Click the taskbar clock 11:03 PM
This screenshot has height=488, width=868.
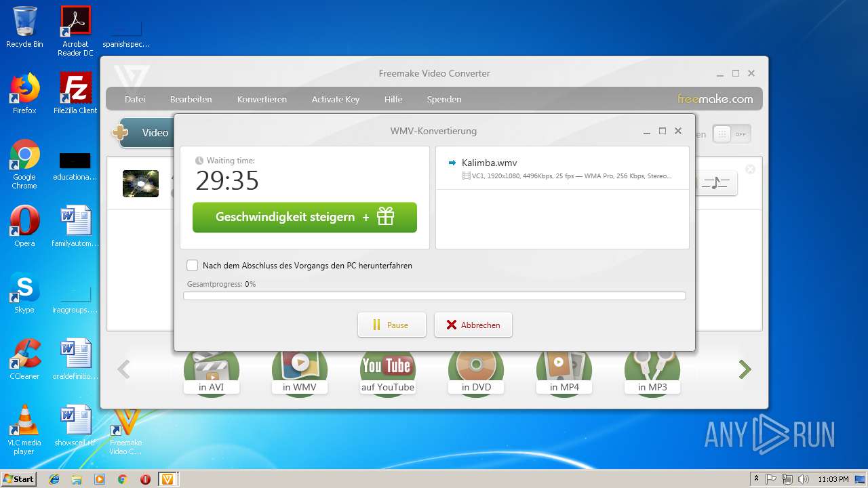coord(833,479)
